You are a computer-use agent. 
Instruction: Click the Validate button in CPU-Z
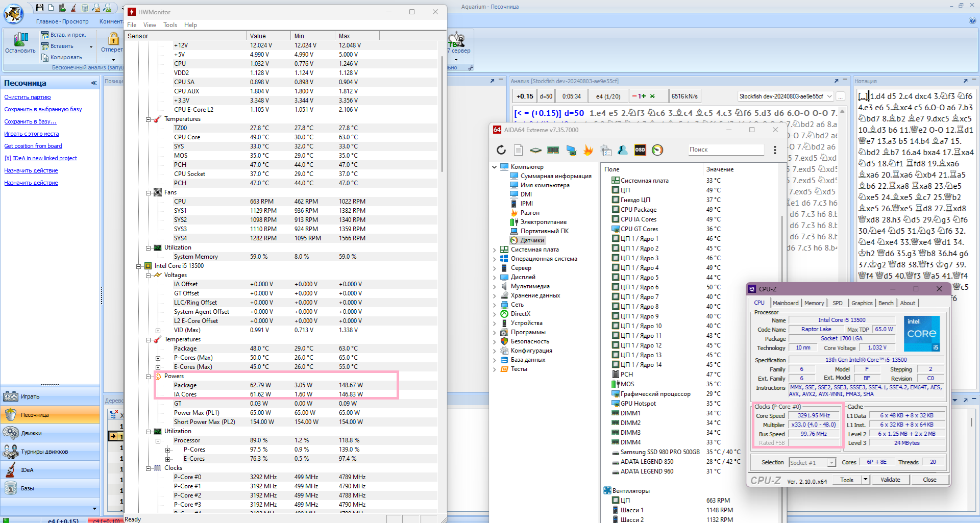tap(890, 480)
